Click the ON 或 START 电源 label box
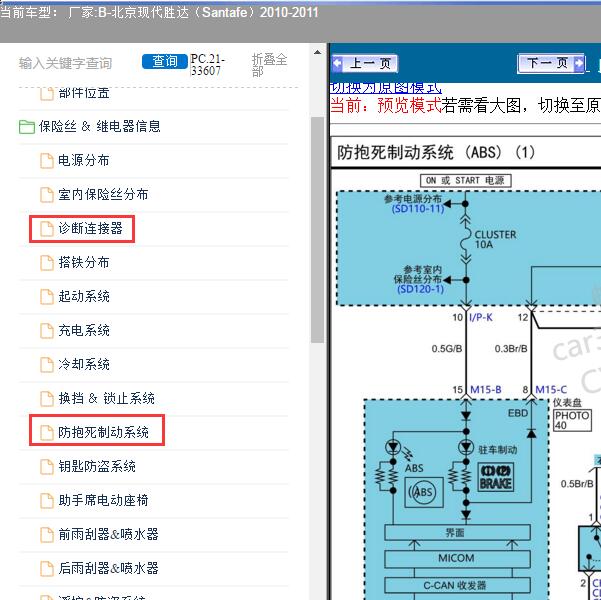The width and height of the screenshot is (601, 600). (466, 180)
